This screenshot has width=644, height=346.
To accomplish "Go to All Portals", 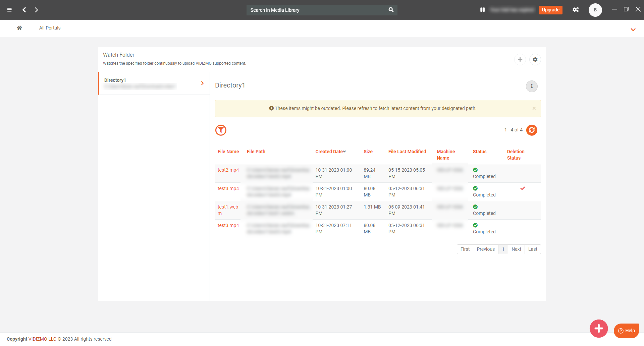I will (50, 28).
